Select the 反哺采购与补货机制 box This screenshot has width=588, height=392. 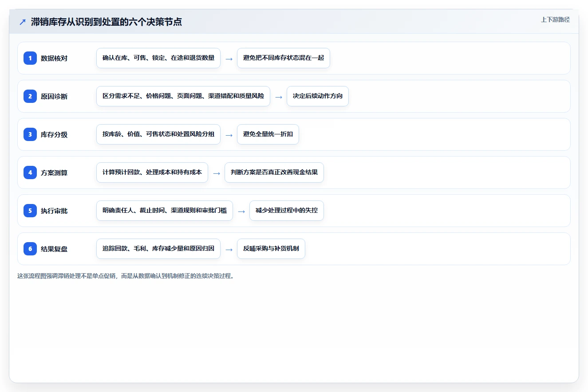click(x=271, y=249)
